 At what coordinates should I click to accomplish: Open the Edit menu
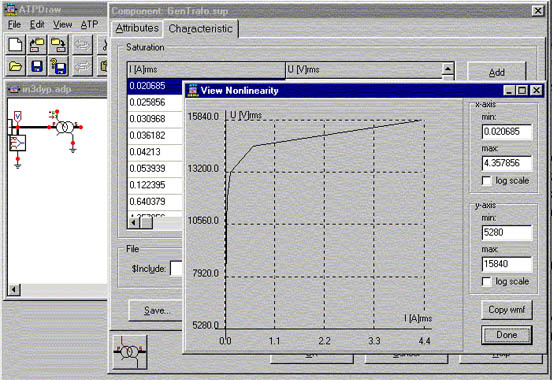pyautogui.click(x=37, y=24)
